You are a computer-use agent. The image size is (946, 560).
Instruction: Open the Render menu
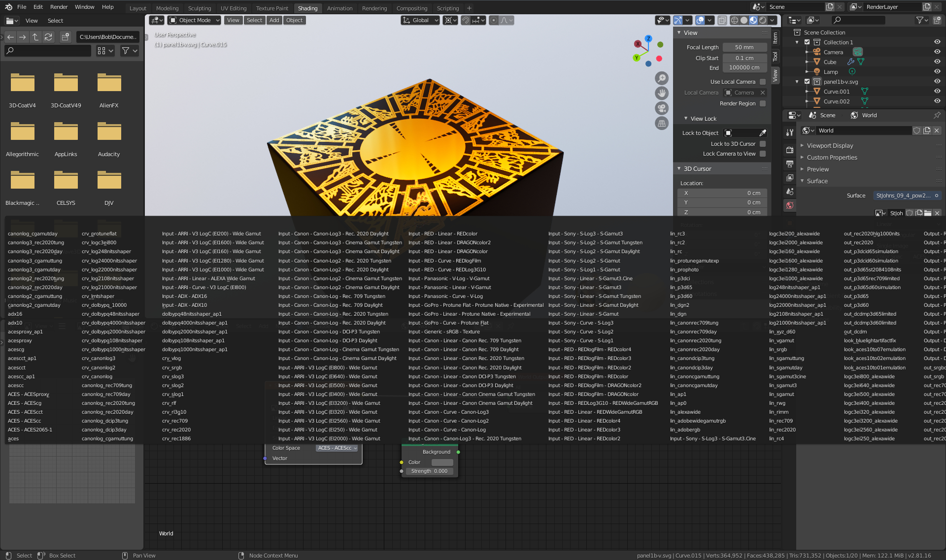[59, 7]
